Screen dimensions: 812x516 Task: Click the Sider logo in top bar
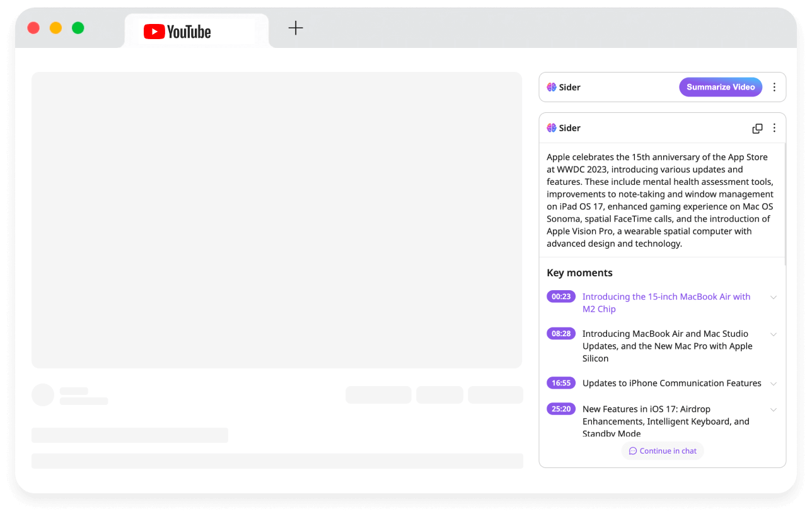[564, 87]
